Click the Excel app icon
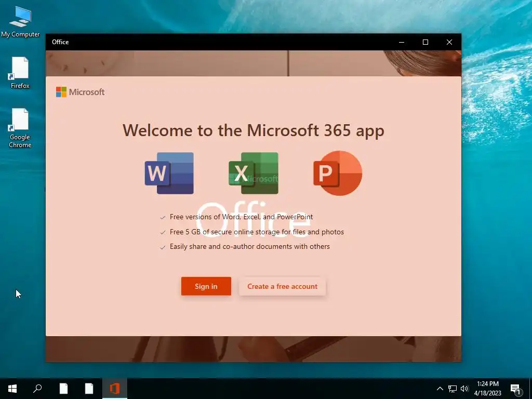 coord(254,173)
